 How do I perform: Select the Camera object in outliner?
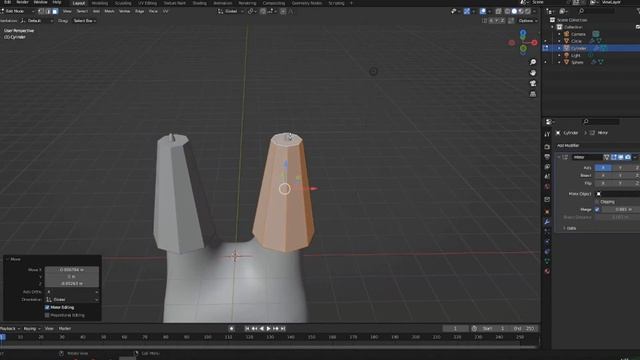click(578, 34)
